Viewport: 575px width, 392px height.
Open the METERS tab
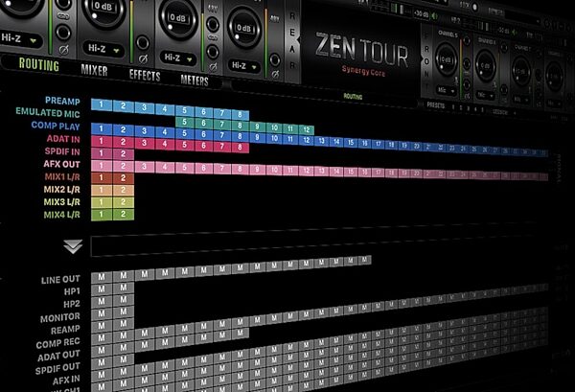coord(195,80)
